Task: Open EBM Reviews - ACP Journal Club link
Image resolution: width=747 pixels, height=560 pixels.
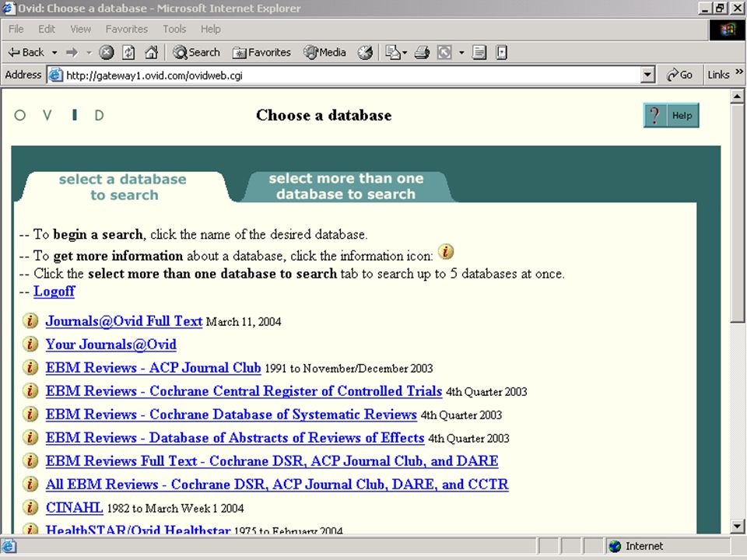Action: [153, 368]
